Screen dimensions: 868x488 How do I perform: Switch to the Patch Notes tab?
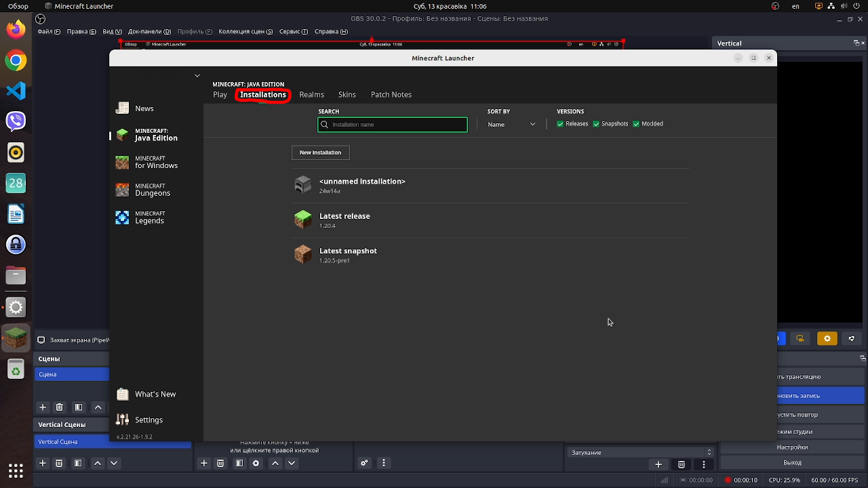click(391, 95)
